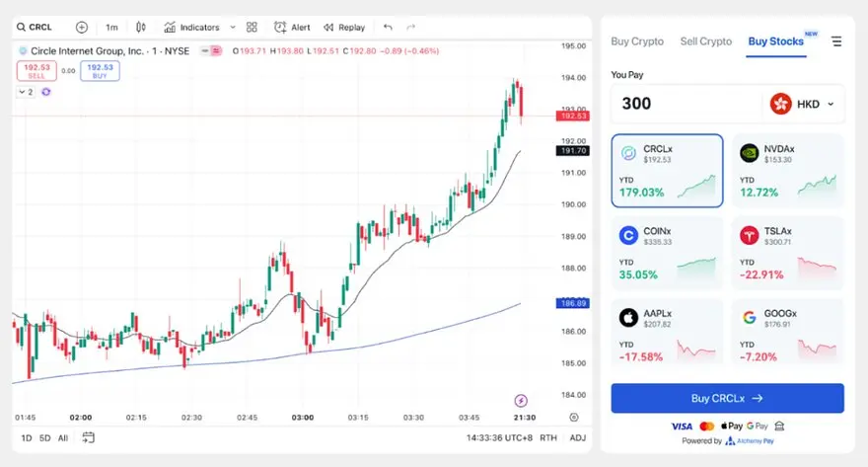Image resolution: width=868 pixels, height=467 pixels.
Task: Click the bank transfer icon
Action: coord(779,426)
